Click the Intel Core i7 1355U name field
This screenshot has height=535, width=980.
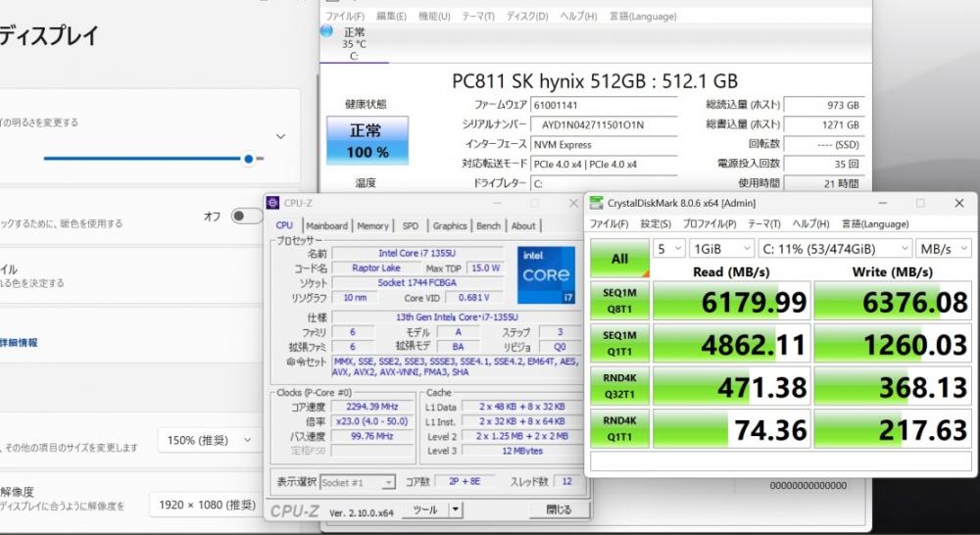(416, 253)
